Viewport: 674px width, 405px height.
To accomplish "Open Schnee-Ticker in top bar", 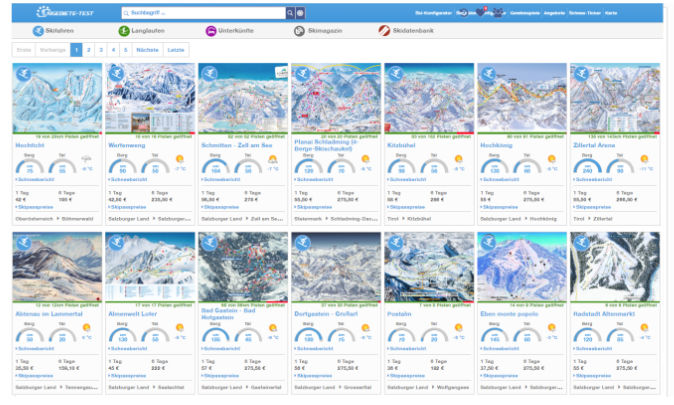I will pyautogui.click(x=585, y=13).
